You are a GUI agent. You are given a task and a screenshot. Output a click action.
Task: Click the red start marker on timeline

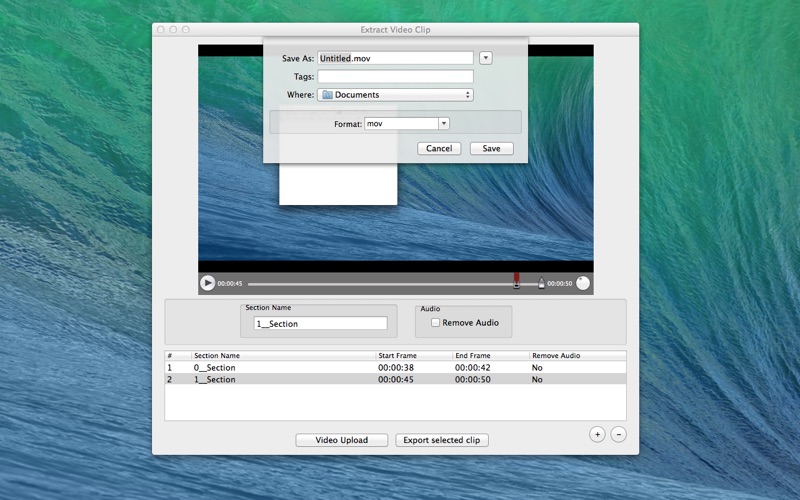click(516, 281)
